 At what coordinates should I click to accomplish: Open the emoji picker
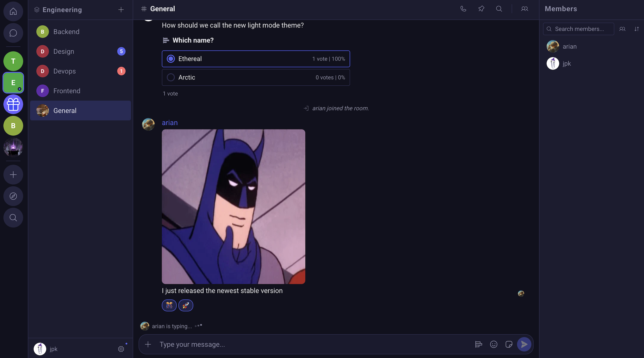click(494, 344)
